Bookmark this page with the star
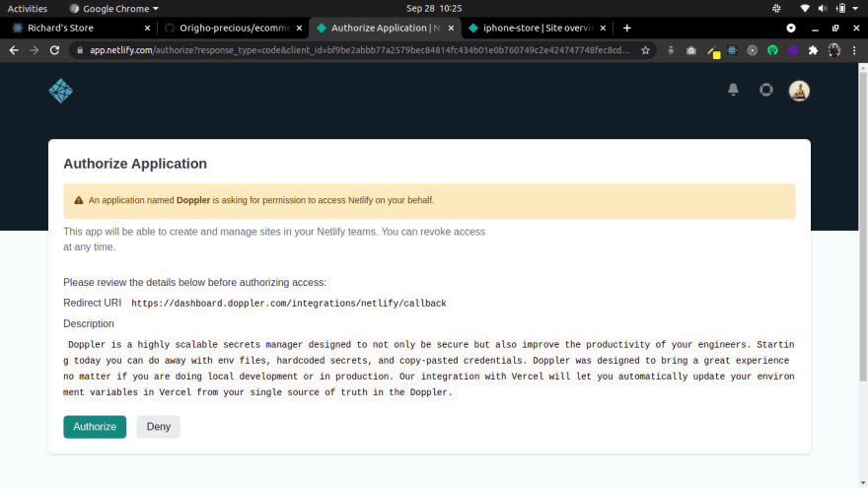Screen dimensions: 868x488 click(x=645, y=50)
